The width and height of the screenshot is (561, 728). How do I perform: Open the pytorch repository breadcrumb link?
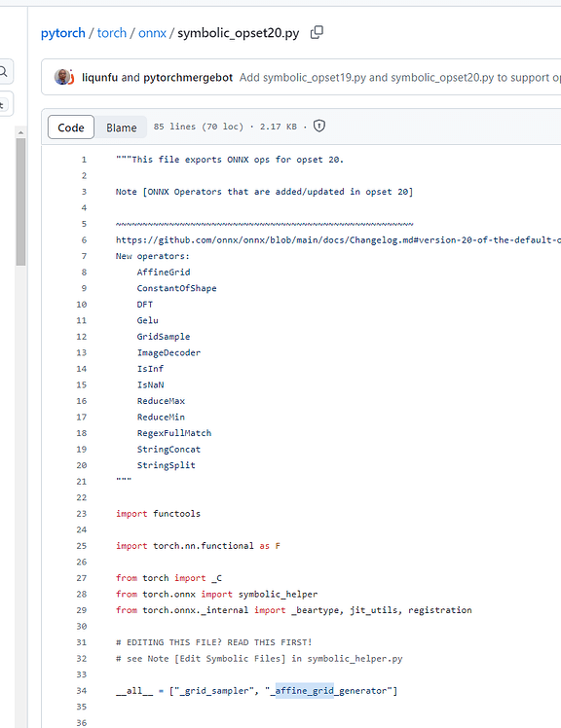[x=63, y=33]
